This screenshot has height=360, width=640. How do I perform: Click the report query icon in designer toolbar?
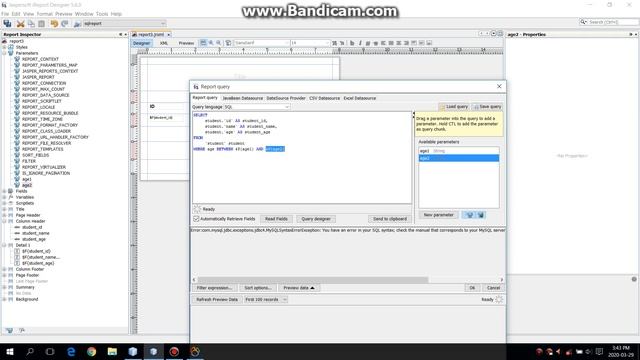pyautogui.click(x=228, y=43)
